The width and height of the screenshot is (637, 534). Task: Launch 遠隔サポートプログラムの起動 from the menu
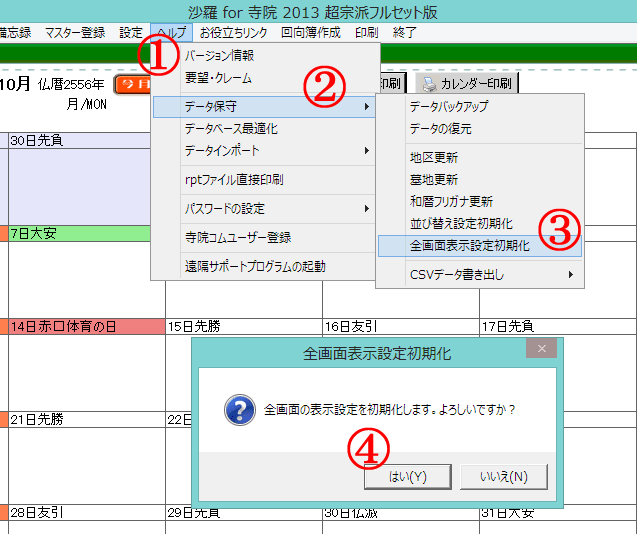click(255, 267)
